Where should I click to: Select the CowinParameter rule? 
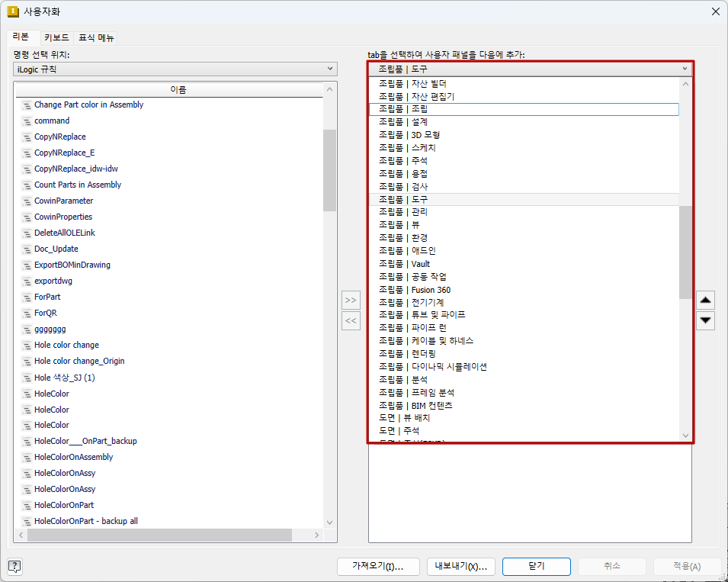[x=63, y=201]
